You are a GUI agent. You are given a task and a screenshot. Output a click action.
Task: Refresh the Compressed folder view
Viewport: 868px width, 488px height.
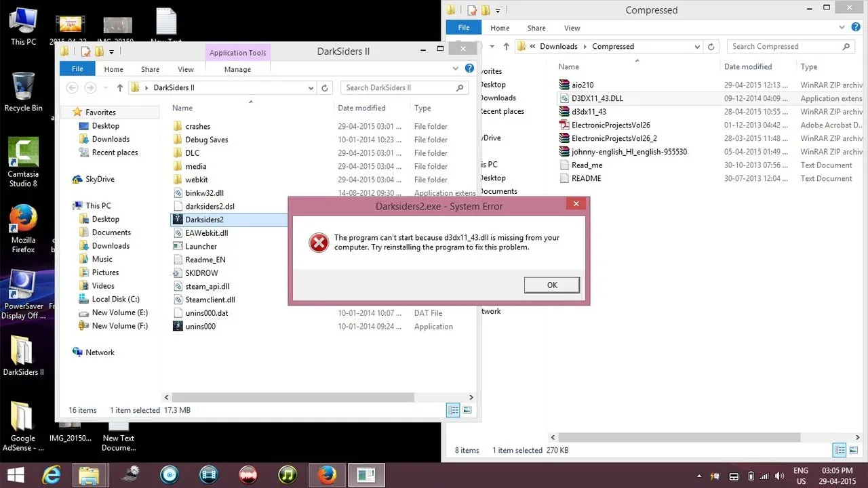point(711,47)
